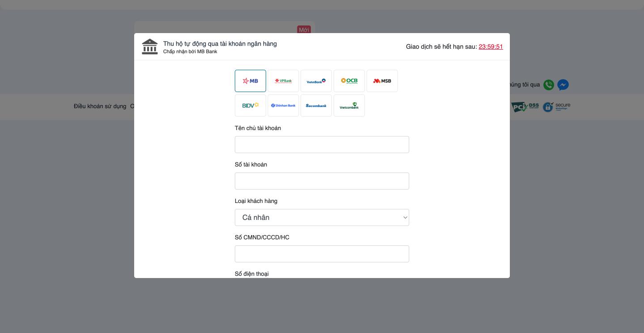Image resolution: width=644 pixels, height=333 pixels.
Task: Pick the Sacombank logo
Action: tap(316, 105)
